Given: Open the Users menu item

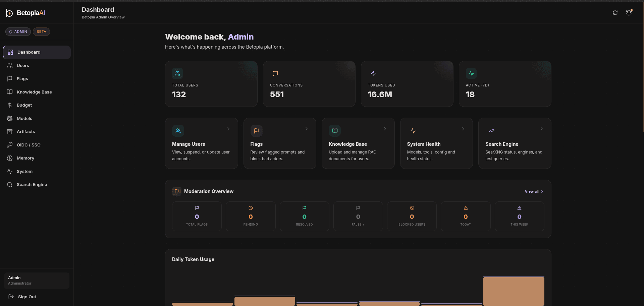Looking at the screenshot, I should pyautogui.click(x=37, y=65).
